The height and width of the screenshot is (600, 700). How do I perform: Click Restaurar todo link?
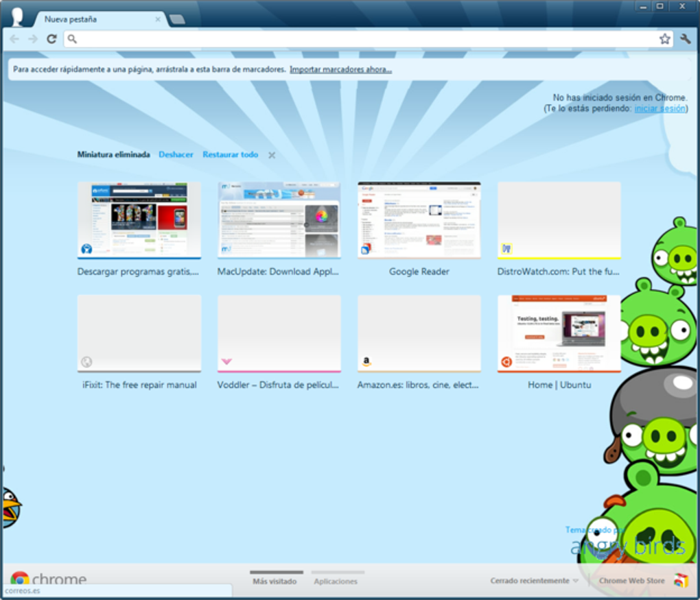pos(231,154)
